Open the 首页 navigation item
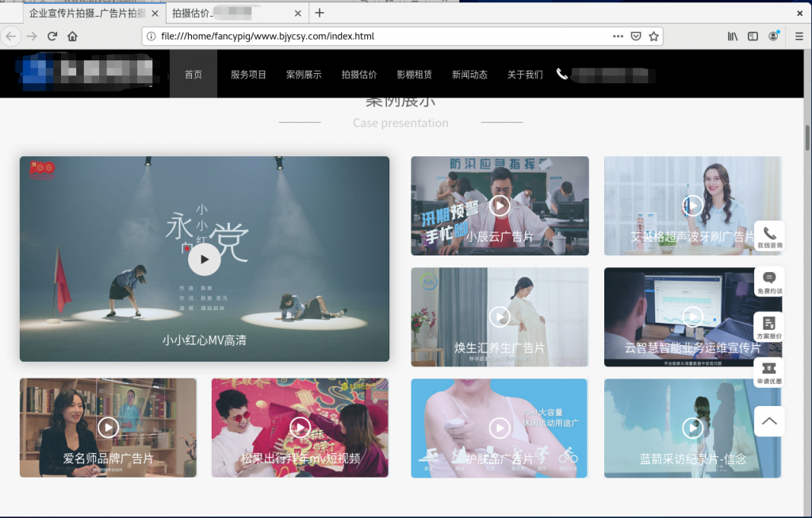This screenshot has width=812, height=518. click(193, 74)
